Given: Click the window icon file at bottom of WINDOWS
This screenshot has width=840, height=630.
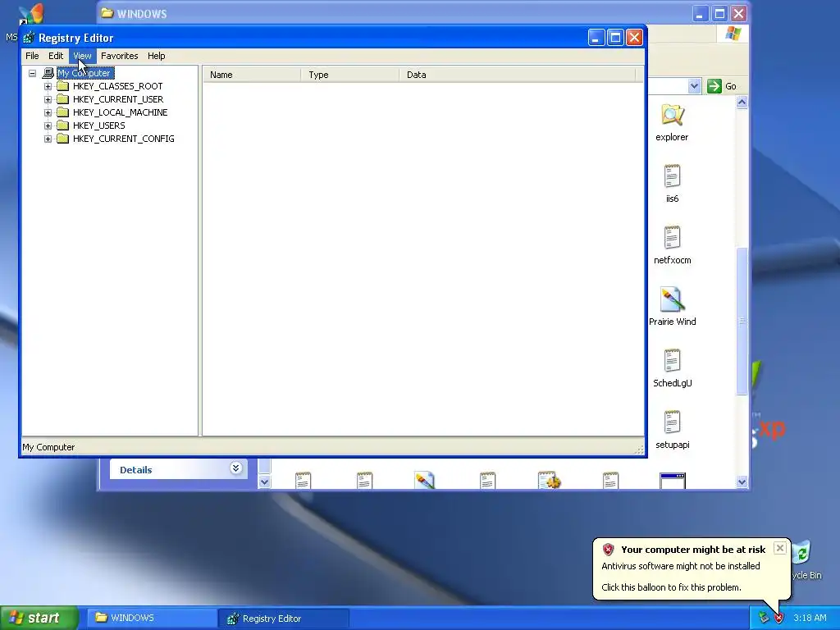Looking at the screenshot, I should point(673,481).
